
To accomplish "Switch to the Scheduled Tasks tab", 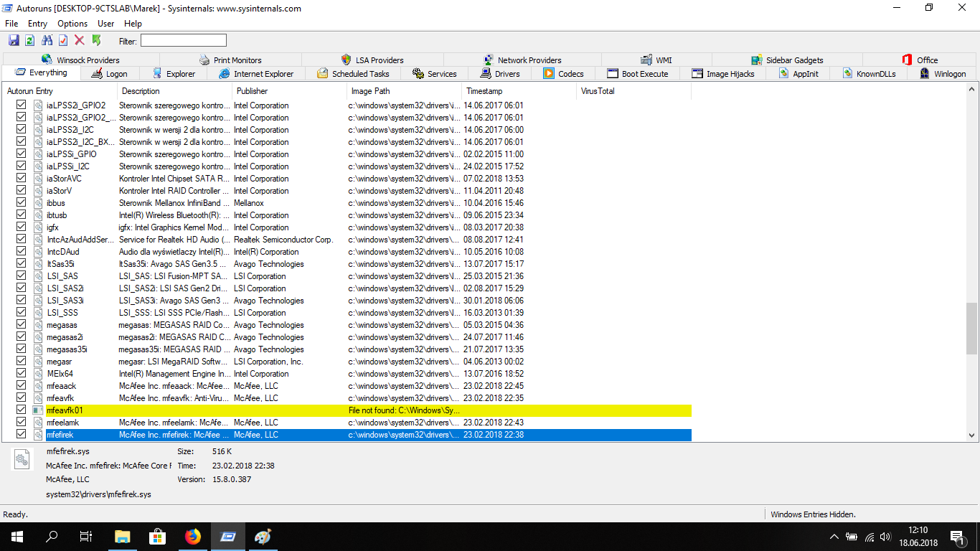I will (x=354, y=74).
